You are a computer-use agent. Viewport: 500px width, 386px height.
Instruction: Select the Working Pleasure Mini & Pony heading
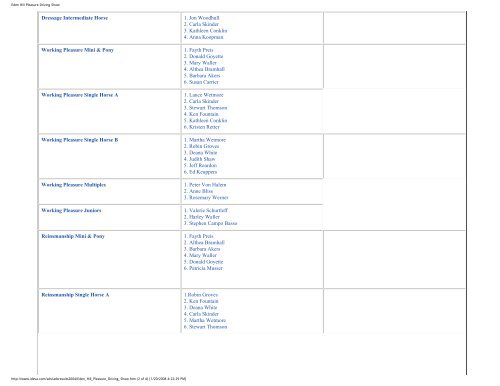(77, 50)
